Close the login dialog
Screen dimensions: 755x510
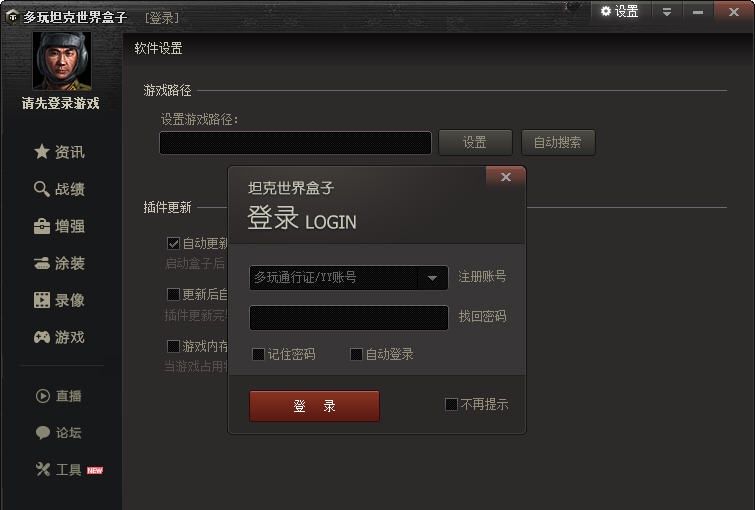pyautogui.click(x=506, y=177)
